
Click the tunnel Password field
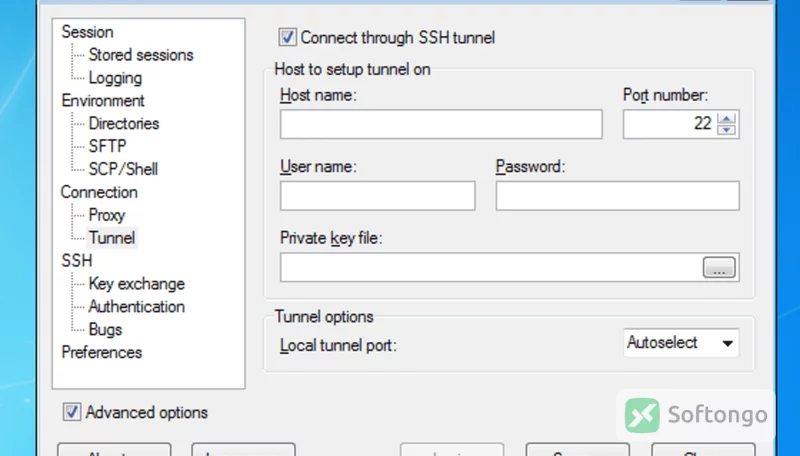pyautogui.click(x=617, y=195)
